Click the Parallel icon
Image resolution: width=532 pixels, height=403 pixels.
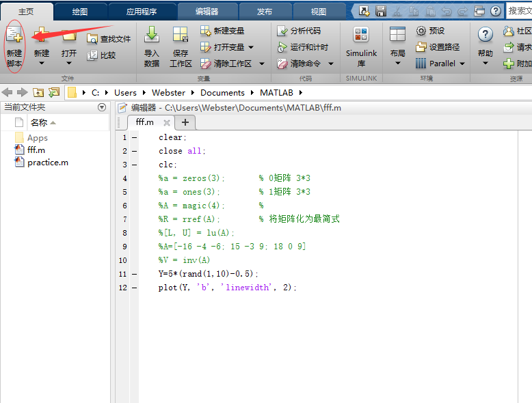pyautogui.click(x=421, y=64)
